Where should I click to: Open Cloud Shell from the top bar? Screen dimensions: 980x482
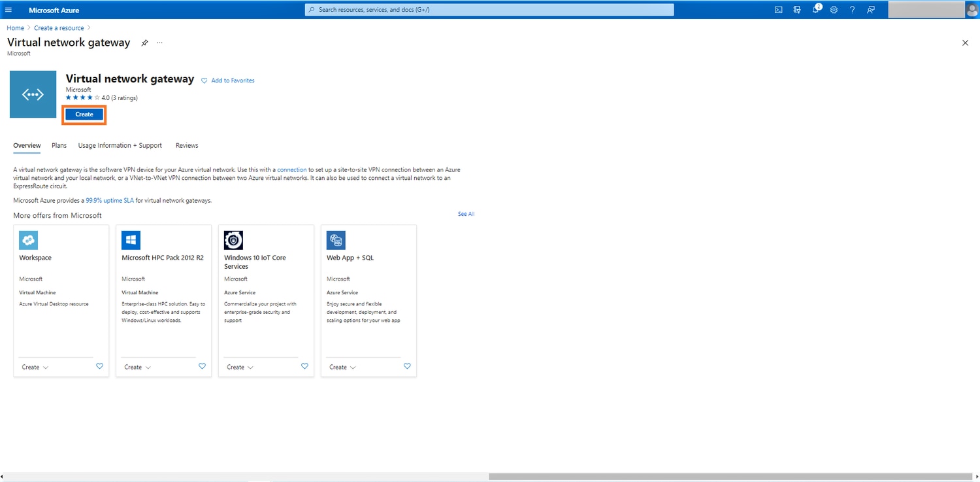tap(779, 10)
